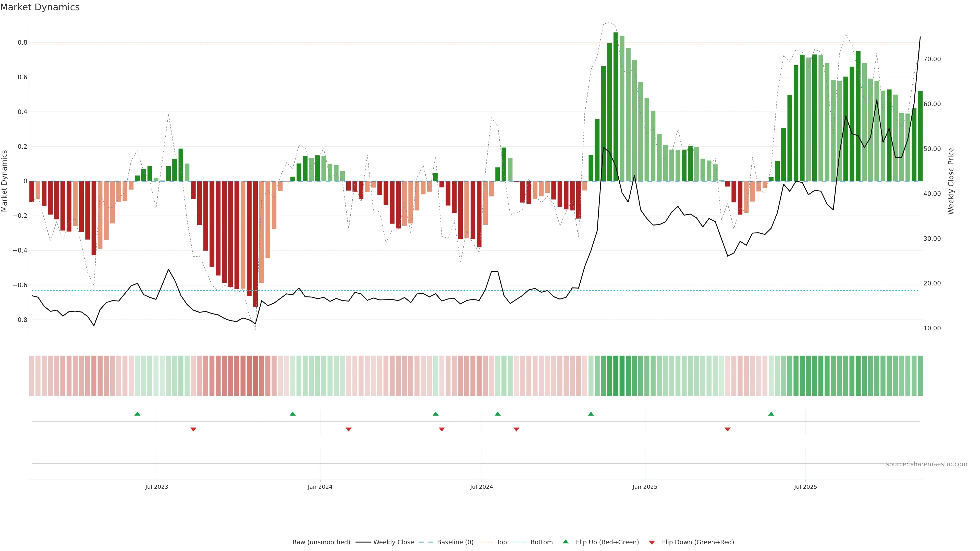Viewport: 980px width, 551px height.
Task: Toggle the Baseline (0) legend entry
Action: point(455,542)
